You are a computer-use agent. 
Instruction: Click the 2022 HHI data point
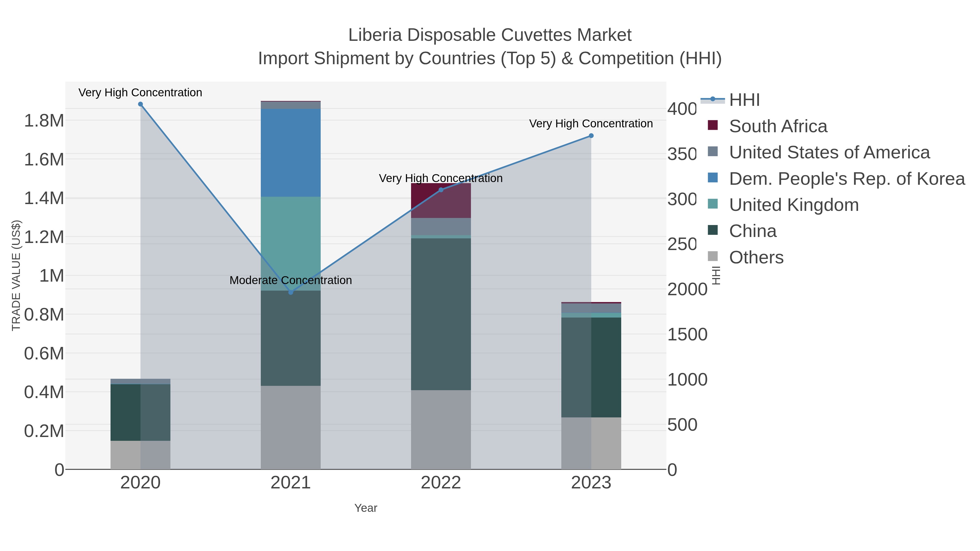441,190
